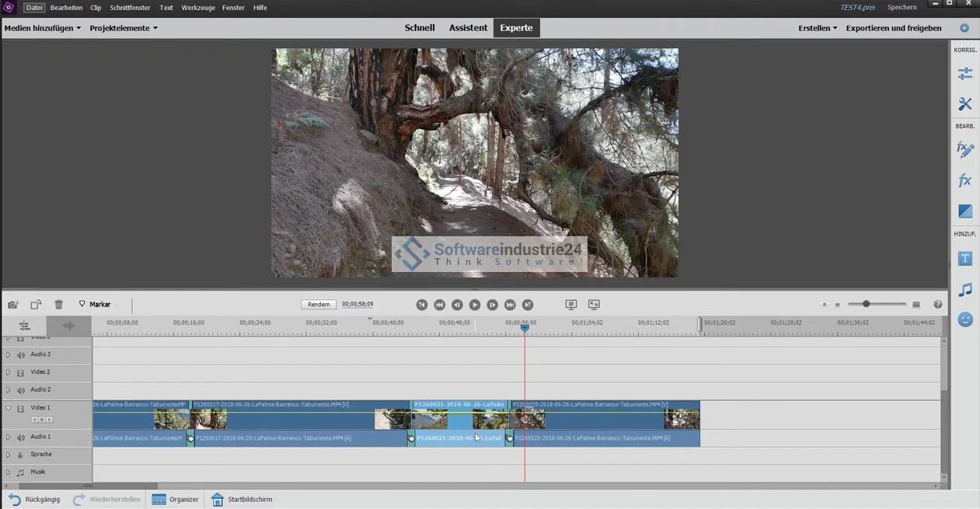The height and width of the screenshot is (509, 980).
Task: Toggle the Video 2 track filmstrip icon
Action: [x=21, y=373]
